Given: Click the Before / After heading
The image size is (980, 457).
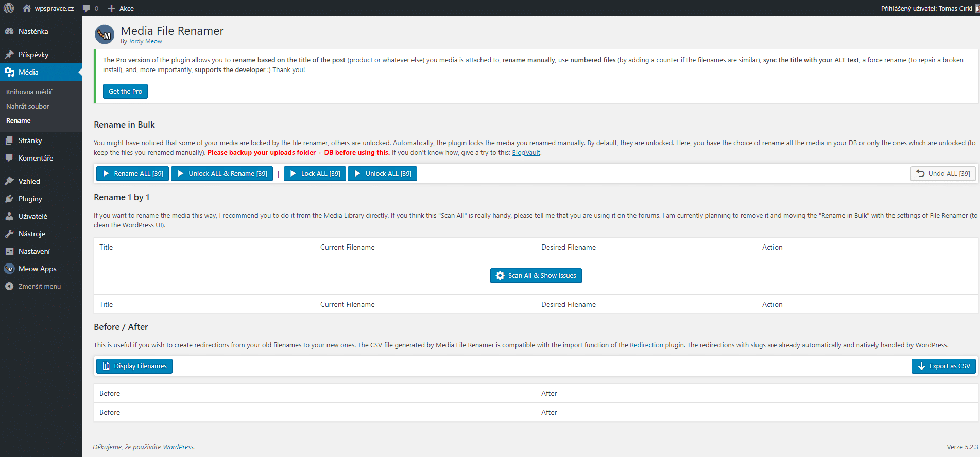Looking at the screenshot, I should (121, 327).
